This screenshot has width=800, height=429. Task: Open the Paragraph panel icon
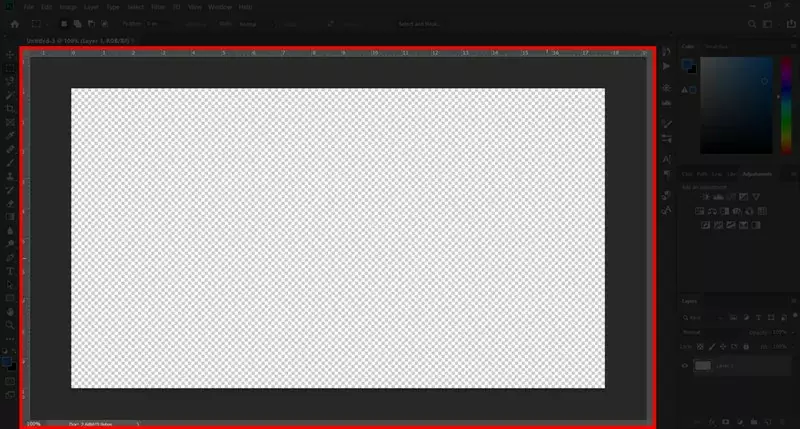point(666,174)
